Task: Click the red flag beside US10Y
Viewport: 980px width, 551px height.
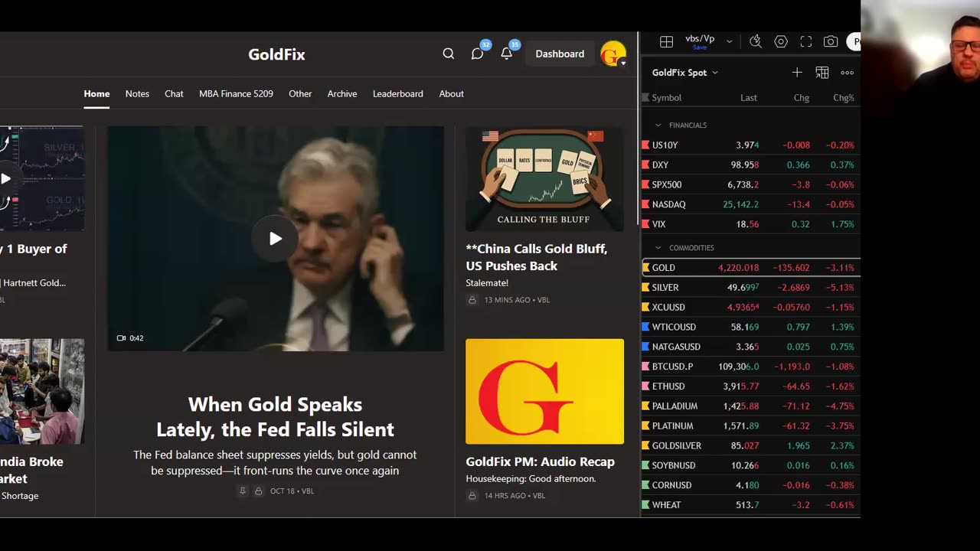Action: tap(645, 145)
